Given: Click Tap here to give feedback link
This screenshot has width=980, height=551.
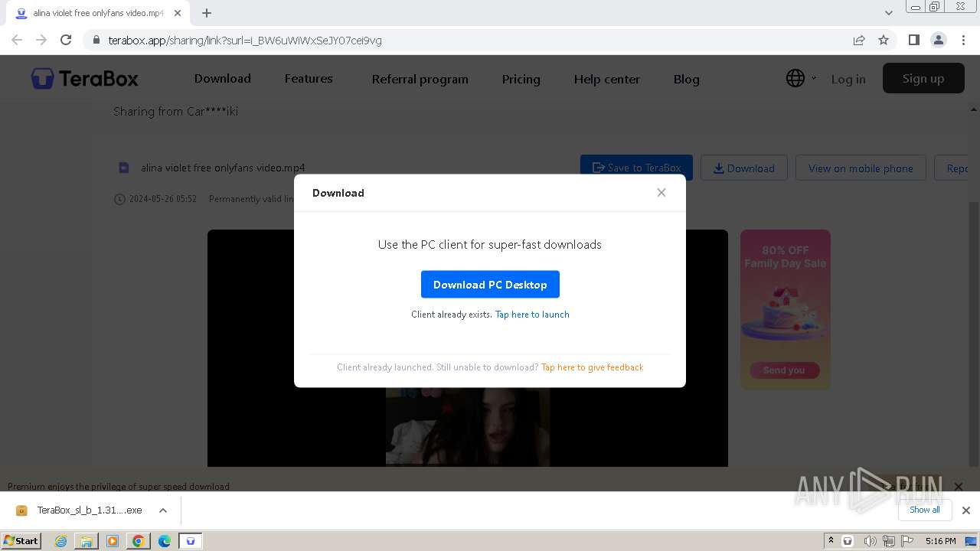Looking at the screenshot, I should click(x=592, y=367).
